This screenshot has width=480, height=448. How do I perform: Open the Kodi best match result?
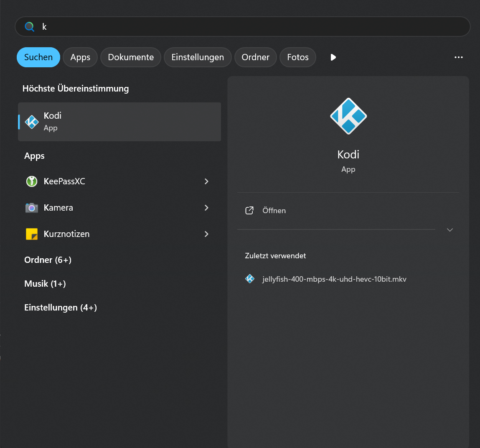[x=119, y=122]
